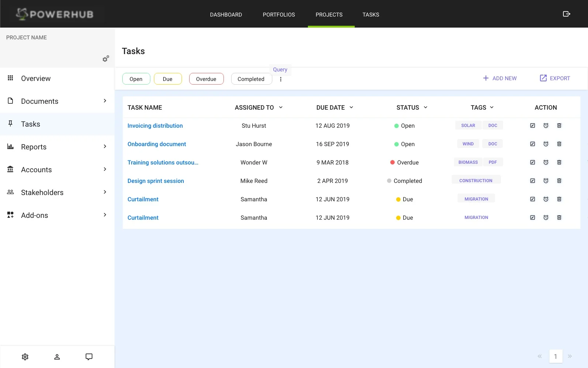Open the Invoicing distribution task link
The width and height of the screenshot is (588, 368).
tap(155, 126)
